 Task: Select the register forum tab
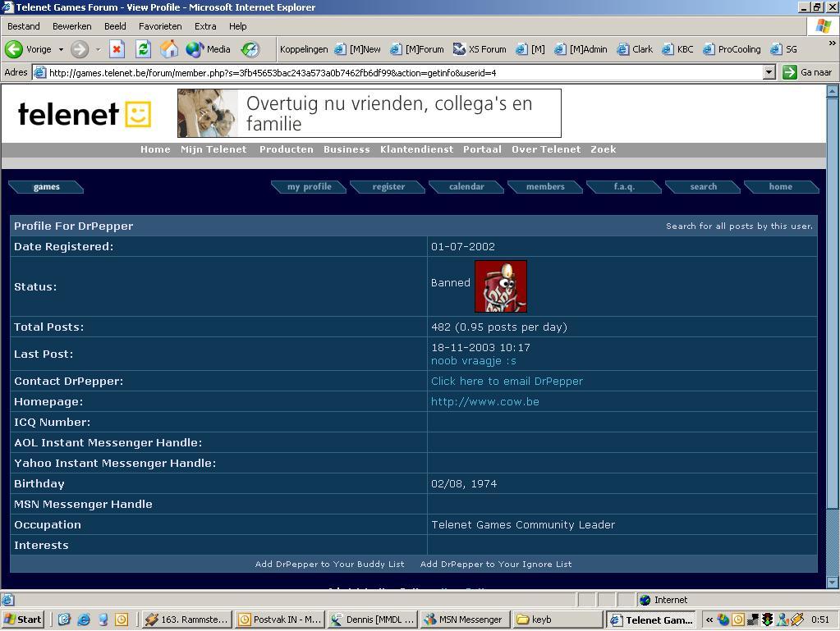point(388,187)
